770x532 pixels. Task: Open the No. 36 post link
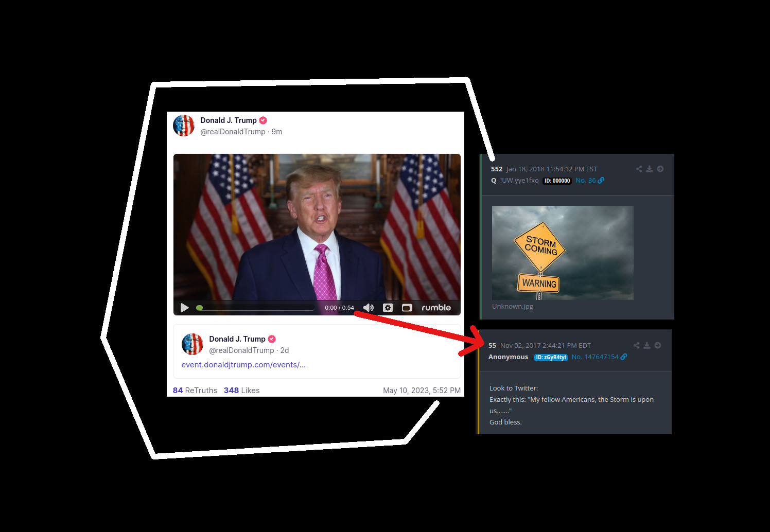(x=590, y=181)
